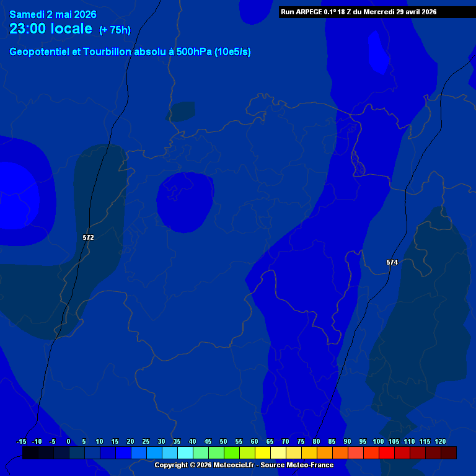This screenshot has height=476, width=476.
Task: Click the -15 legend scale label
Action: click(x=22, y=441)
